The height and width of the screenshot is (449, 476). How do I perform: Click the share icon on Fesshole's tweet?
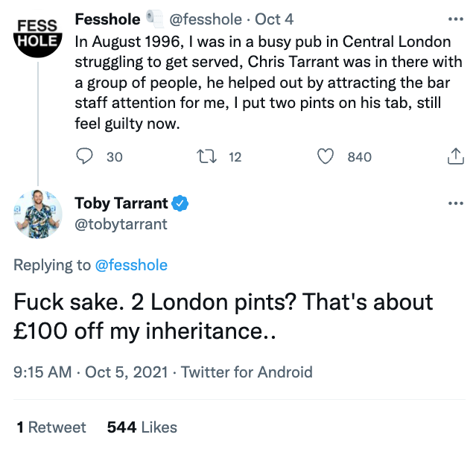click(x=454, y=156)
